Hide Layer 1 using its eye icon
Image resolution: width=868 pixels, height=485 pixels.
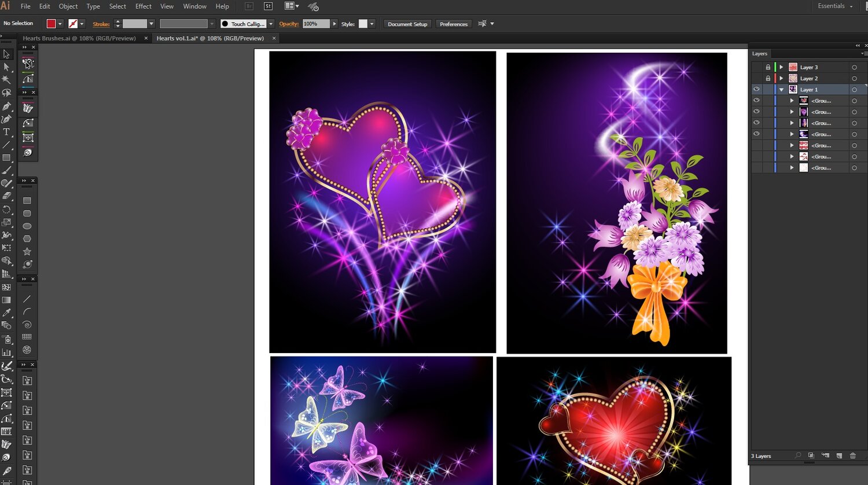[x=756, y=90]
